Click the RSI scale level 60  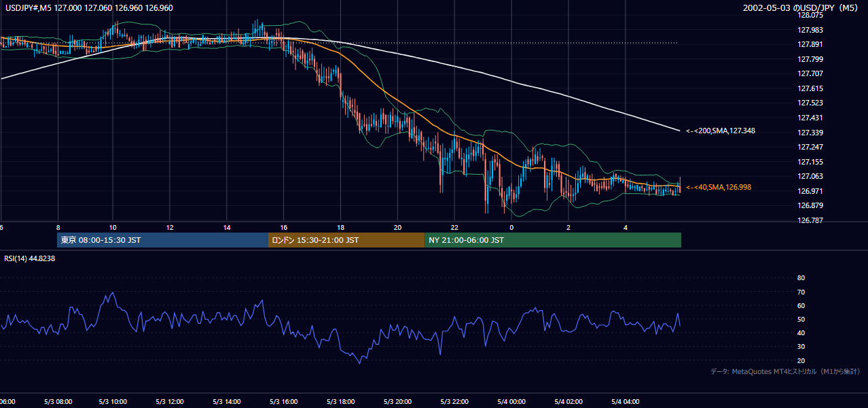click(x=801, y=305)
